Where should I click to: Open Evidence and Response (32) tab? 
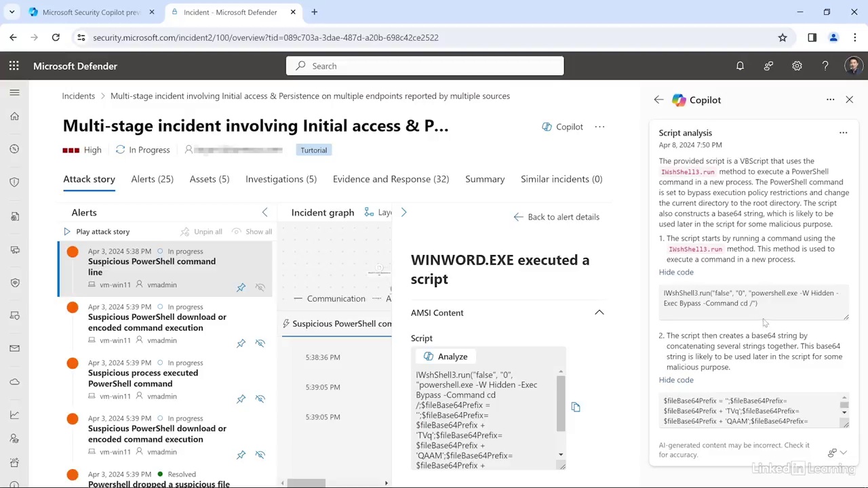click(x=391, y=179)
